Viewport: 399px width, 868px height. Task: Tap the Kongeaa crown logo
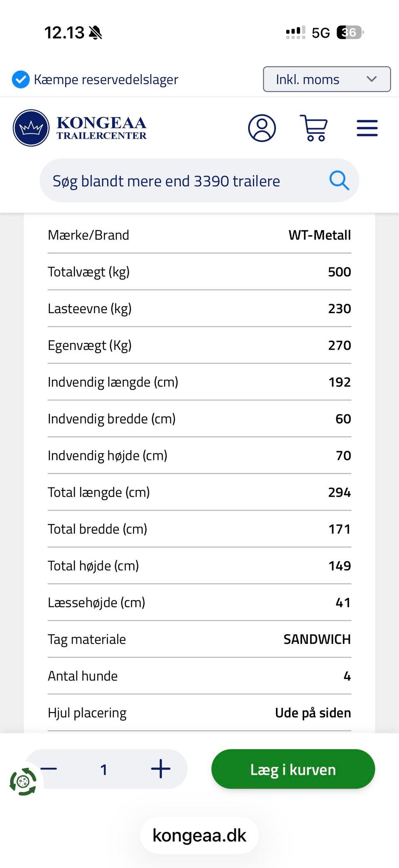(x=31, y=128)
